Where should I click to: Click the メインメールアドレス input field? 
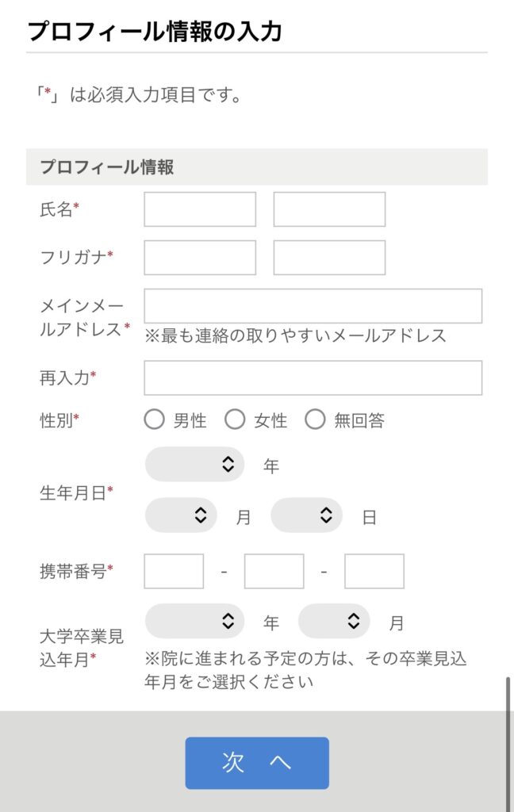point(313,306)
